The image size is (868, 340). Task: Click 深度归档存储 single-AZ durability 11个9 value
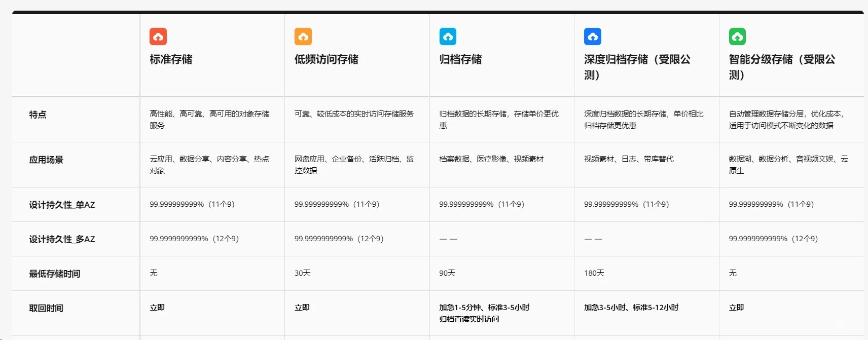(627, 204)
